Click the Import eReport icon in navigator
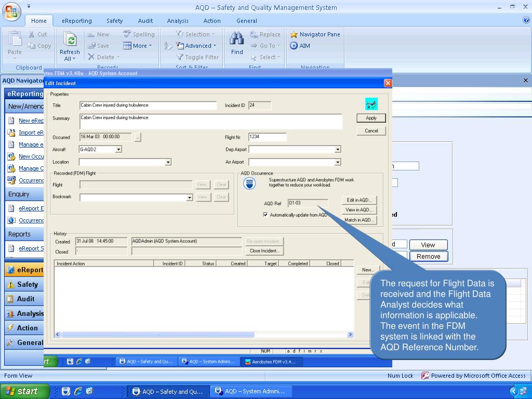532x399 pixels. coord(11,132)
